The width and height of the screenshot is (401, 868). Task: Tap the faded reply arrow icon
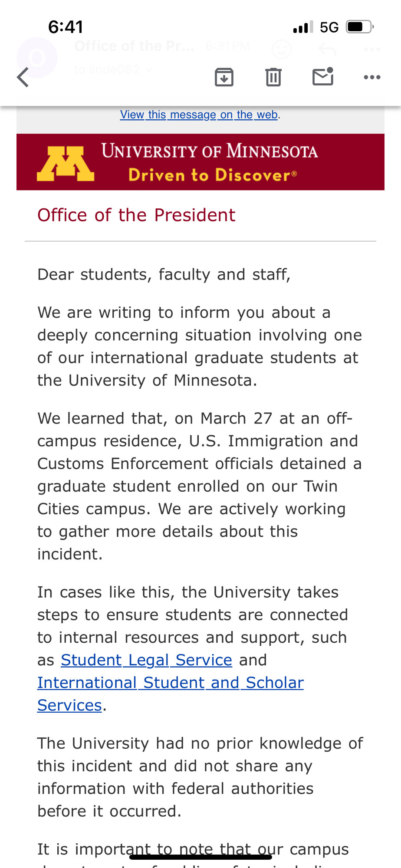[327, 49]
